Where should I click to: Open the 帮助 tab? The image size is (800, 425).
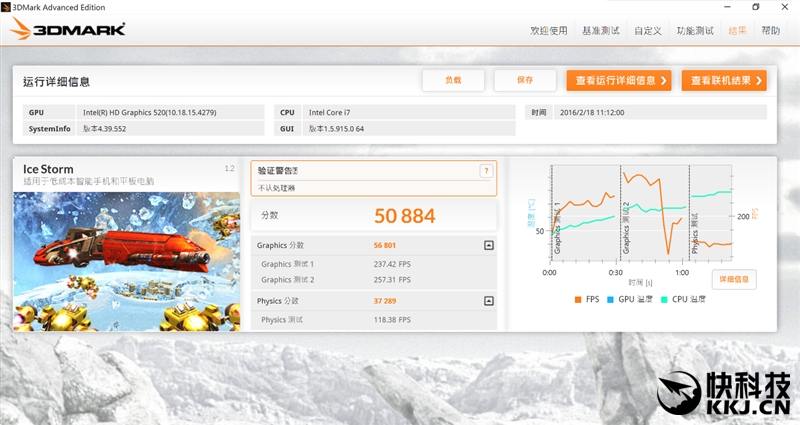(x=770, y=31)
